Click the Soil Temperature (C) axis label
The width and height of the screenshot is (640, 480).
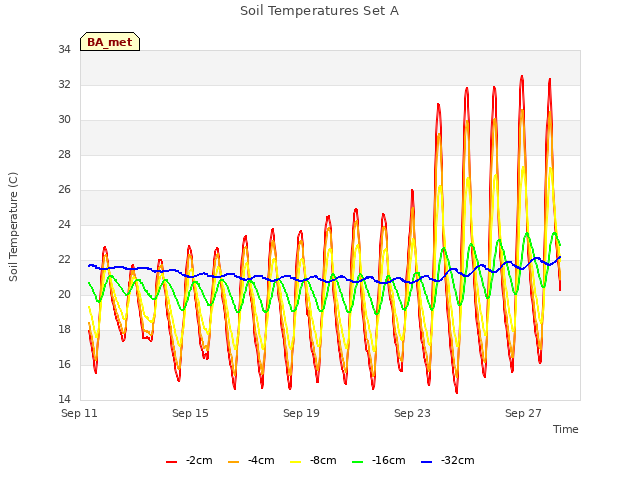coord(13,227)
